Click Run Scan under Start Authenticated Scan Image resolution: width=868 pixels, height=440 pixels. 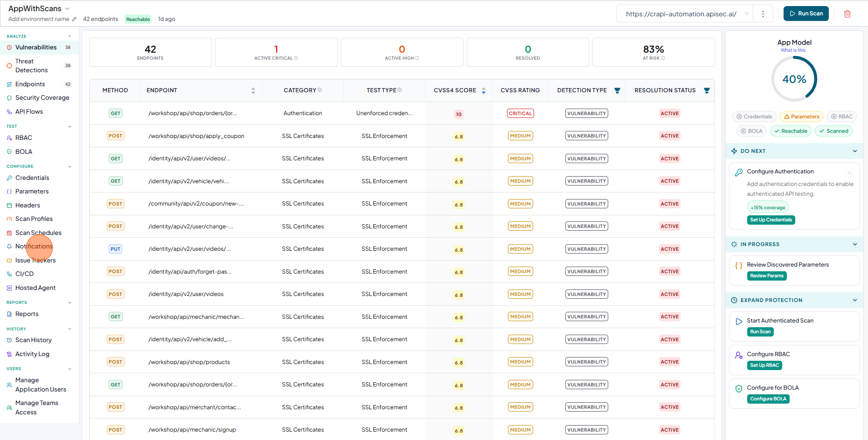[x=760, y=332]
